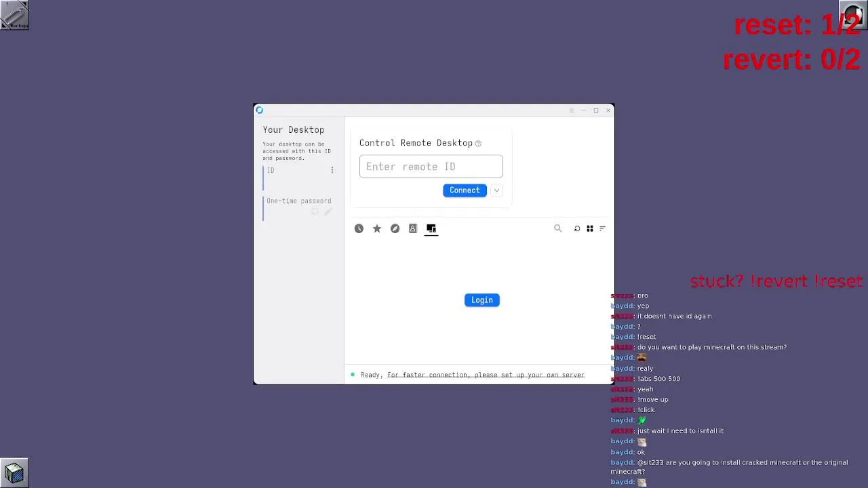
Task: Refresh the peer list
Action: click(577, 228)
